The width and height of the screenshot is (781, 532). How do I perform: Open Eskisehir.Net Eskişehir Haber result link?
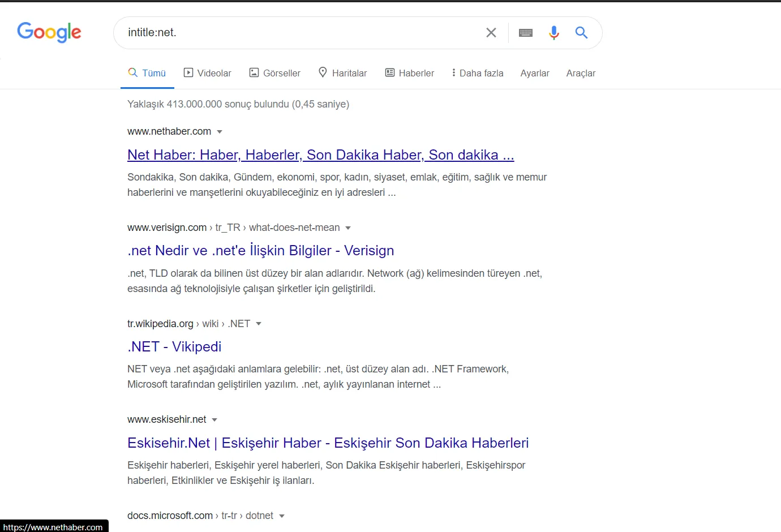tap(328, 443)
